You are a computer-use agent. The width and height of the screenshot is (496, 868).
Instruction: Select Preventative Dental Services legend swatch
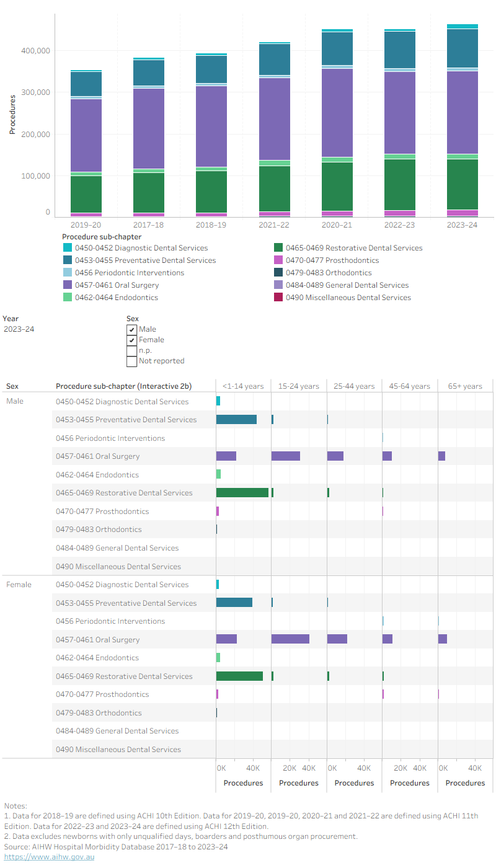(x=67, y=260)
